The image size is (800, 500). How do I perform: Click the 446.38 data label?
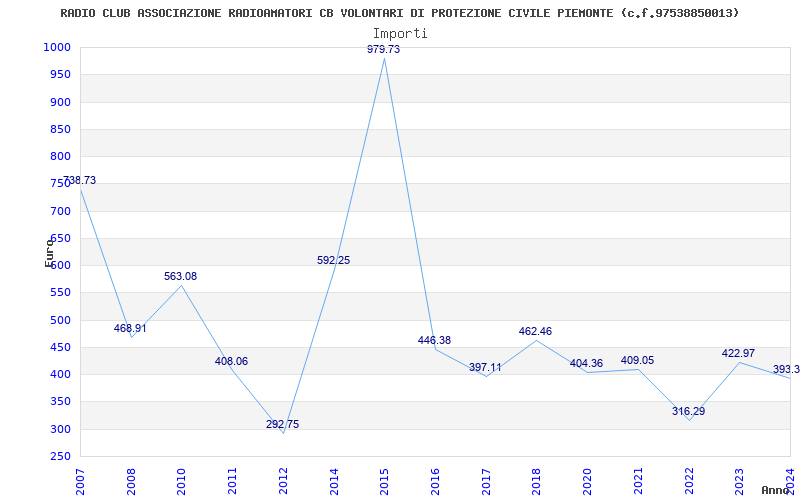[434, 341]
